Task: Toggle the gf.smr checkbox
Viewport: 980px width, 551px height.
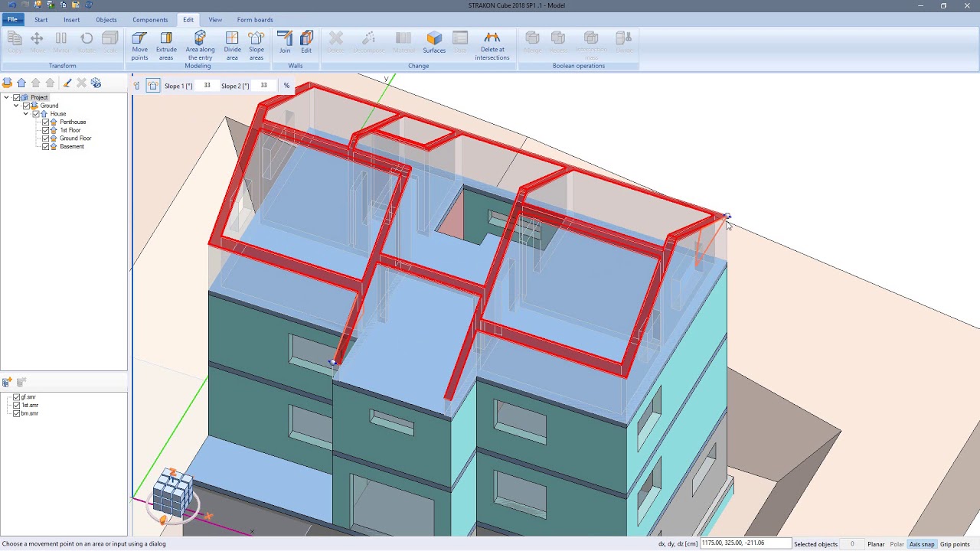Action: coord(16,397)
